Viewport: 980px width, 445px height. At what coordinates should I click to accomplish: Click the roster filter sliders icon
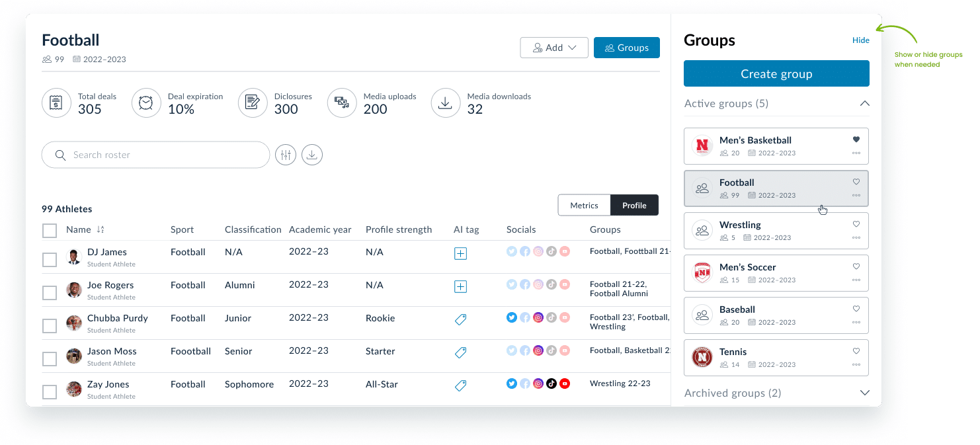click(x=285, y=155)
